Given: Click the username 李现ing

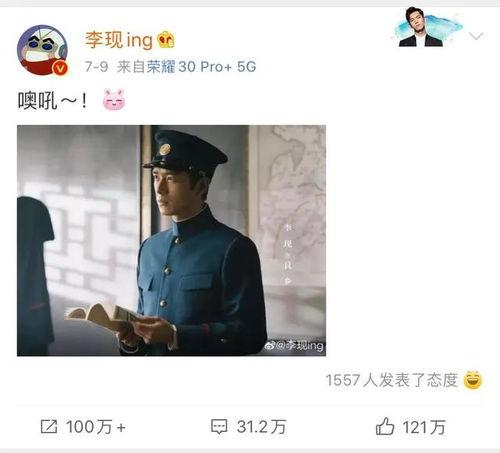Looking at the screenshot, I should click(x=119, y=41).
